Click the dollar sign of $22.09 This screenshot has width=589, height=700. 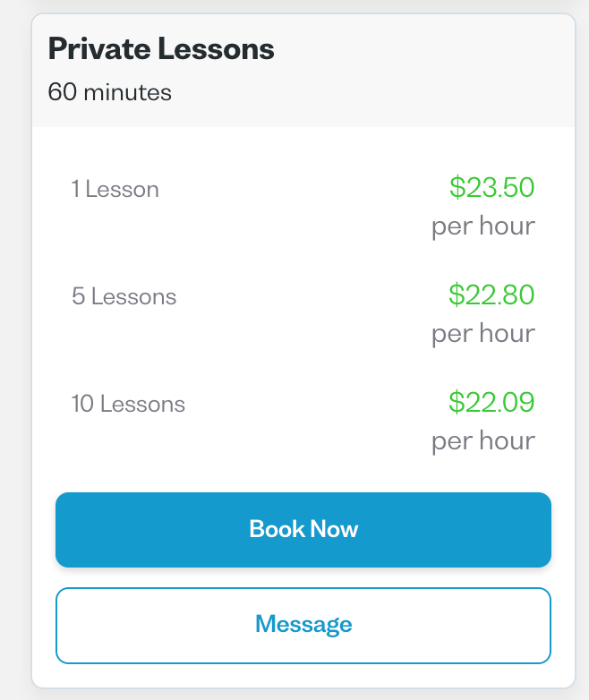click(x=457, y=402)
